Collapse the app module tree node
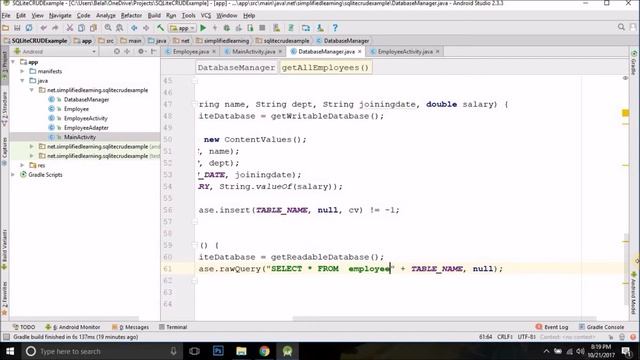 tap(13, 62)
